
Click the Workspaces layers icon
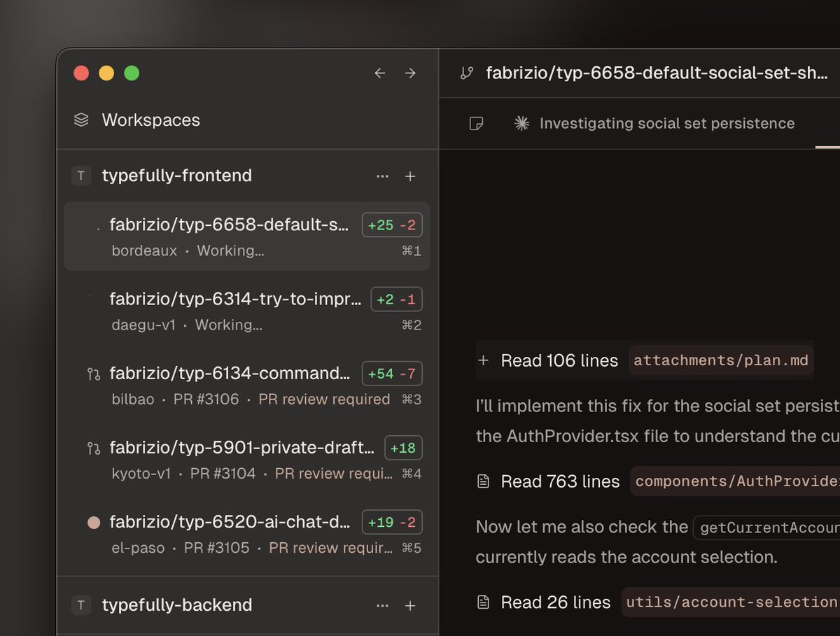point(81,120)
